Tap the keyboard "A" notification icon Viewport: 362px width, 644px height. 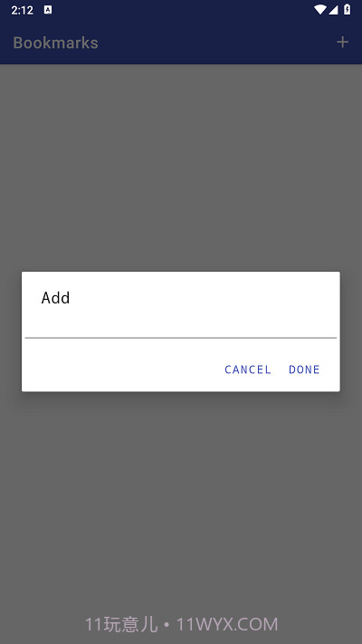pos(48,10)
